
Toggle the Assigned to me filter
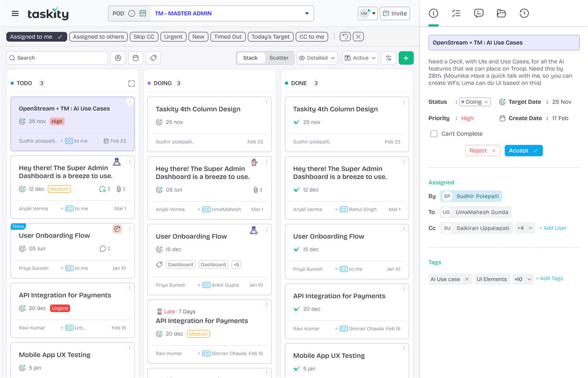click(x=37, y=37)
